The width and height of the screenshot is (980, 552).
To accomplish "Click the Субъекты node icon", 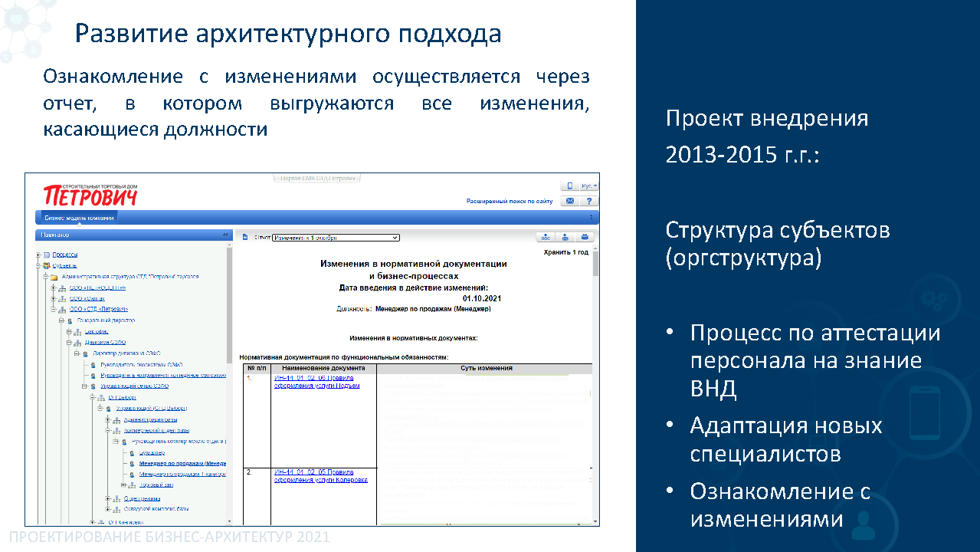I will (x=46, y=265).
